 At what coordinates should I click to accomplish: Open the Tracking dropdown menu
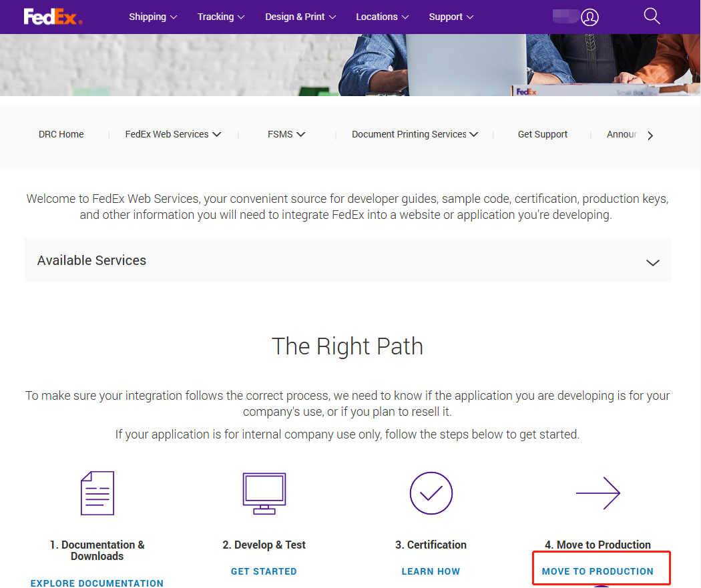tap(221, 17)
